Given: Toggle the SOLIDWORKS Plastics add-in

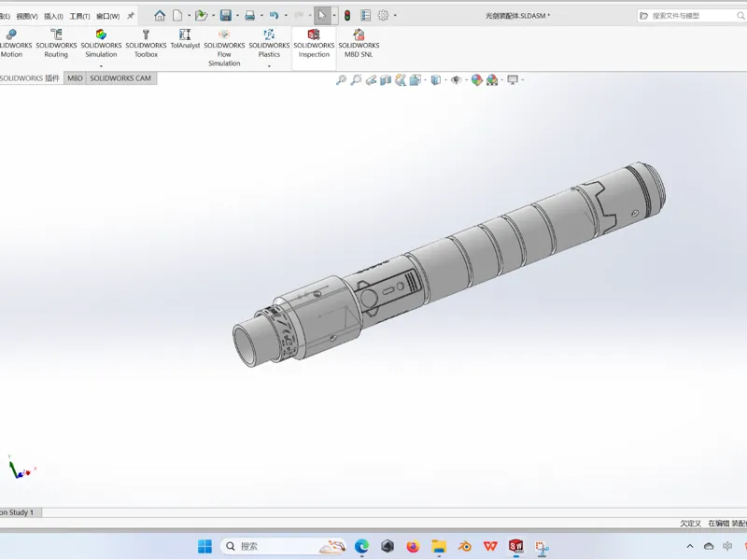Looking at the screenshot, I should click(269, 43).
